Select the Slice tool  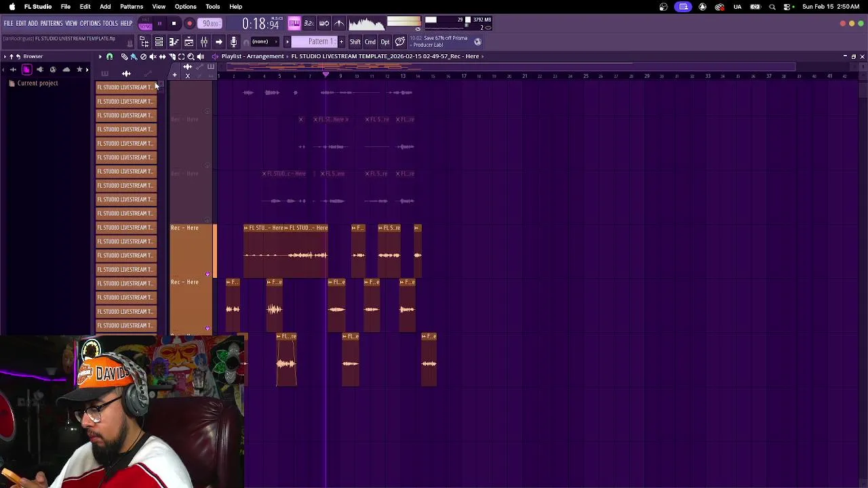click(x=172, y=56)
